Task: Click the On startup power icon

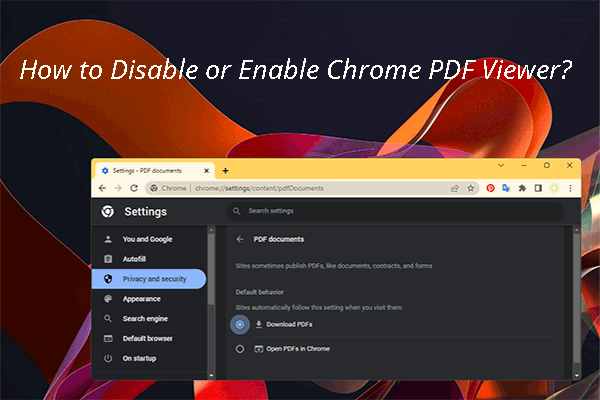Action: 108,359
